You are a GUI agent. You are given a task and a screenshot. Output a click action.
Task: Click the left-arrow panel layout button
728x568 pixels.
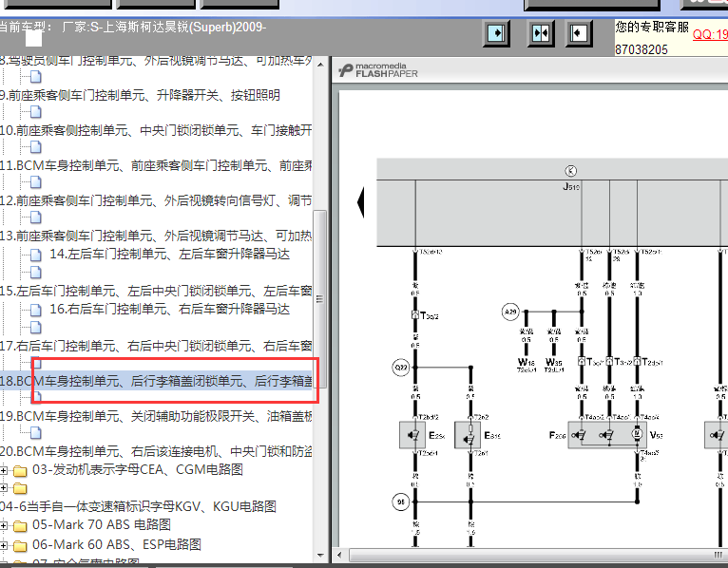point(579,33)
